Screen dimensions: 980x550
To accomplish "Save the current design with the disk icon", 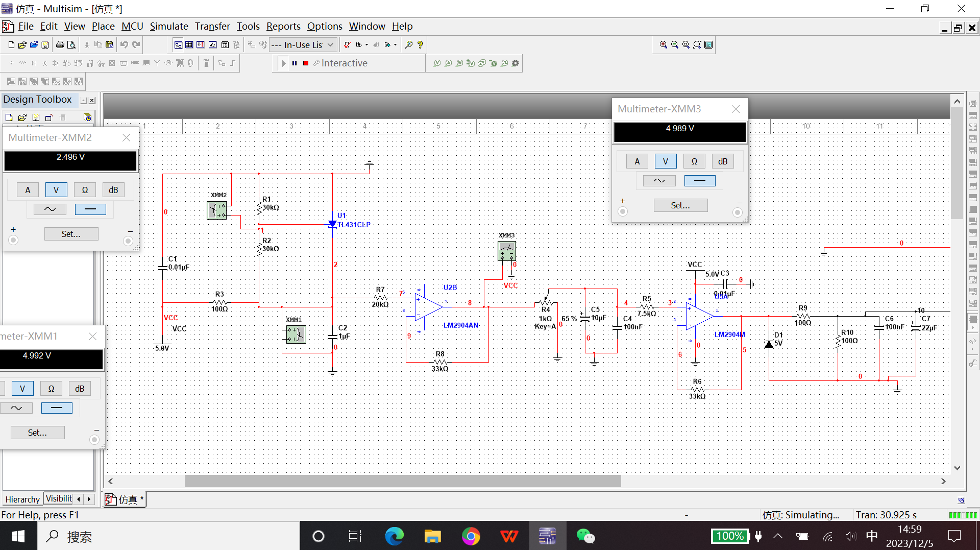I will pyautogui.click(x=45, y=45).
